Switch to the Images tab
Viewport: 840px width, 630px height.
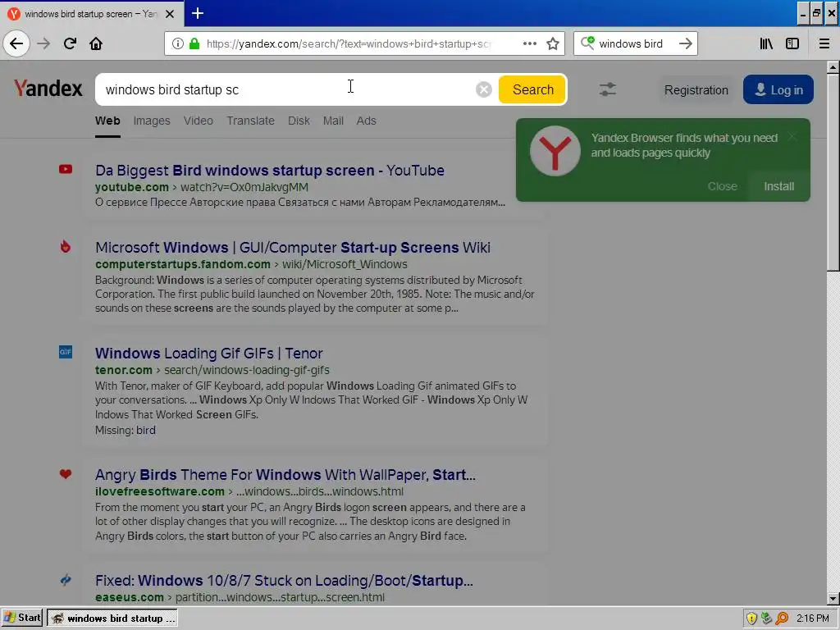tap(152, 121)
